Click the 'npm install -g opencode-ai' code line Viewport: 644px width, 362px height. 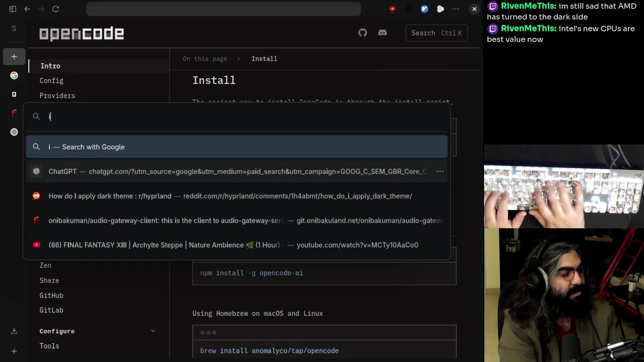click(x=252, y=273)
